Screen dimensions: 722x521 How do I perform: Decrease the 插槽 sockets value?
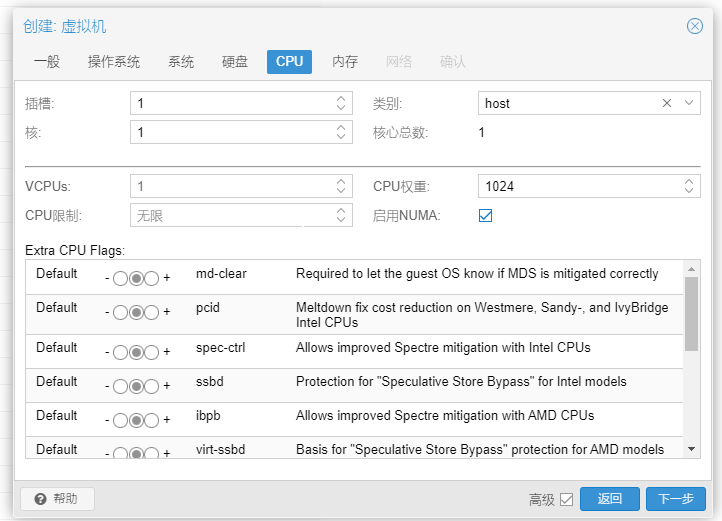(341, 107)
